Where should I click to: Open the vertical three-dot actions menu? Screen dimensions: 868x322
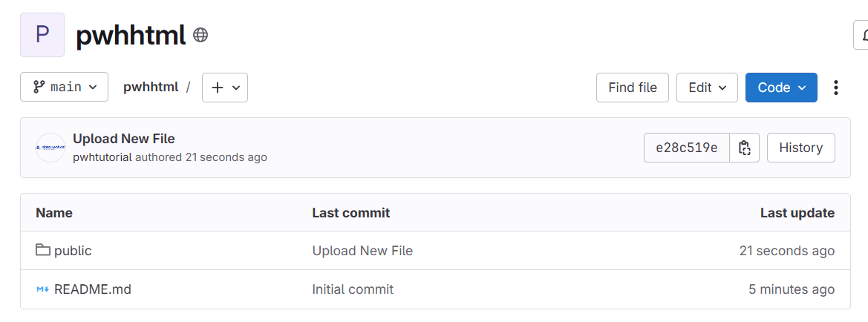836,88
